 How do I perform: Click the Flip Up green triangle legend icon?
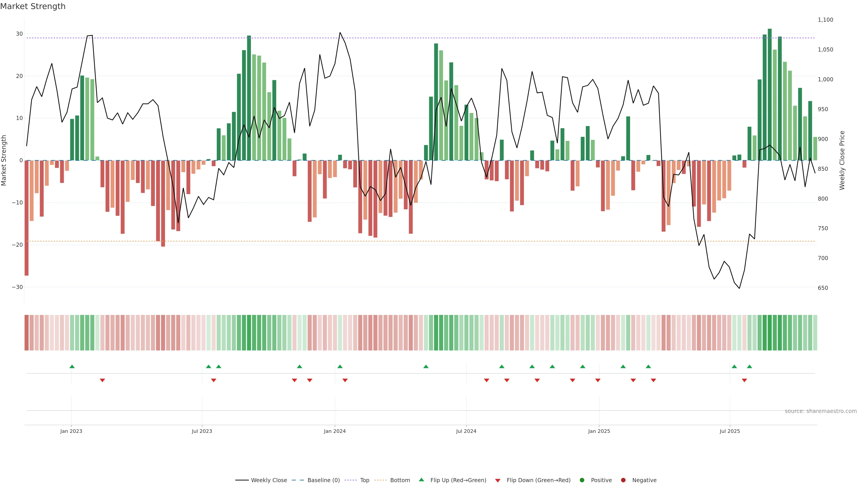click(421, 480)
